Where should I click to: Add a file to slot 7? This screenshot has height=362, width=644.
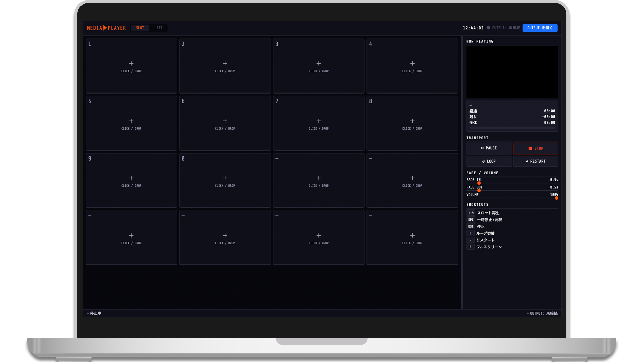click(319, 123)
